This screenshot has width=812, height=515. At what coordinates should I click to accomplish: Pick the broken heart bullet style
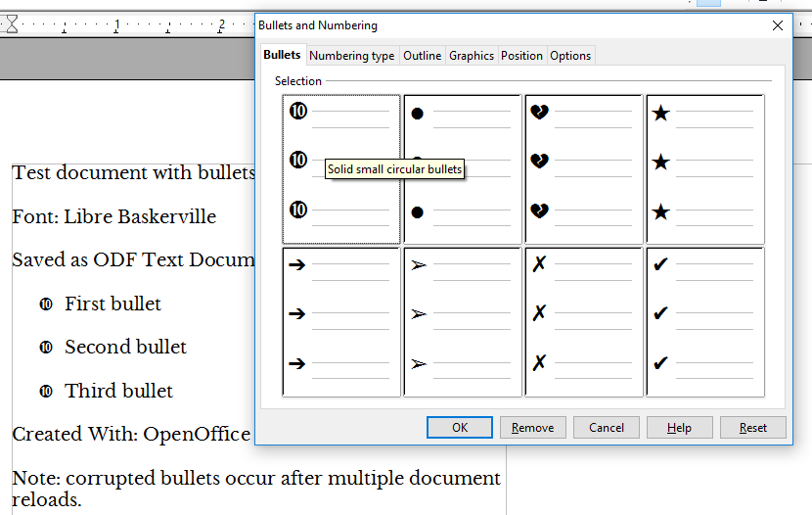(583, 169)
